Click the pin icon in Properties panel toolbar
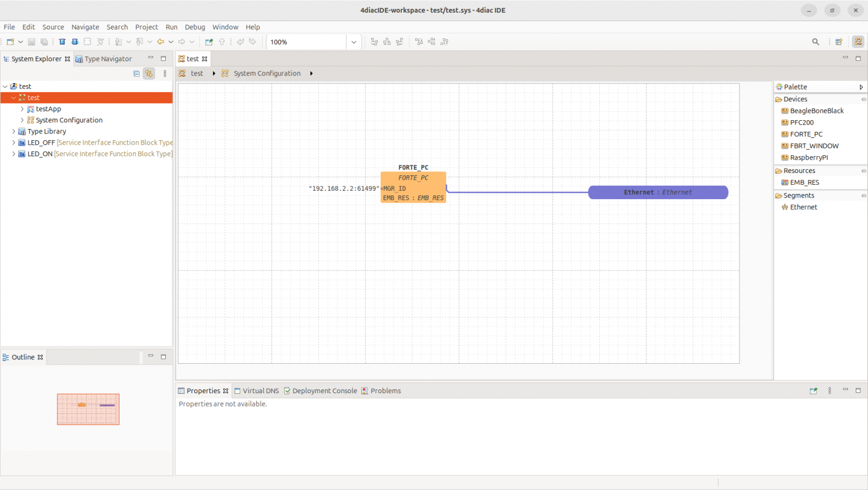The height and width of the screenshot is (490, 868). click(813, 391)
